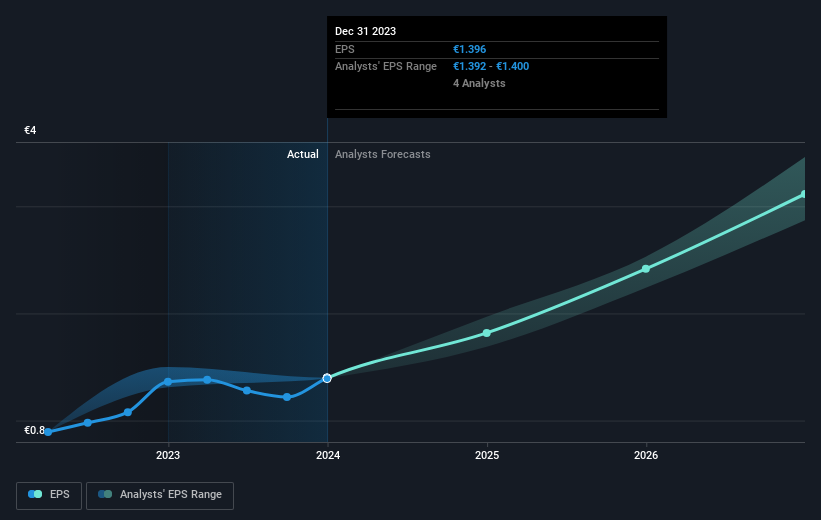
Task: Click the €4 y-axis label
Action: [x=30, y=130]
